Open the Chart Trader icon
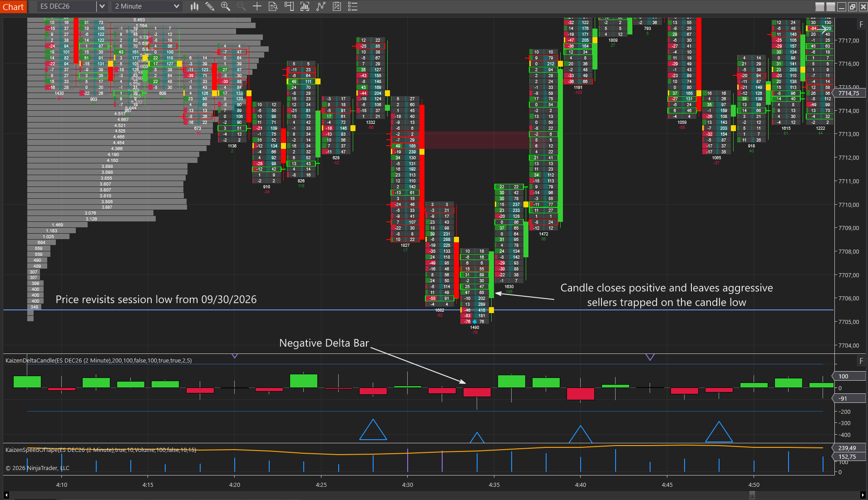This screenshot has width=868, height=500. [x=289, y=6]
